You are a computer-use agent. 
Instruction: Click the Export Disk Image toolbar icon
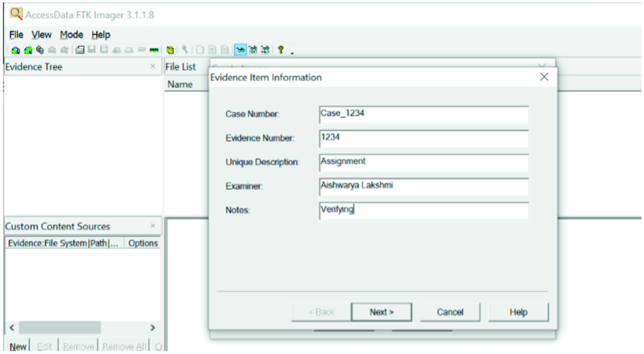coord(91,50)
